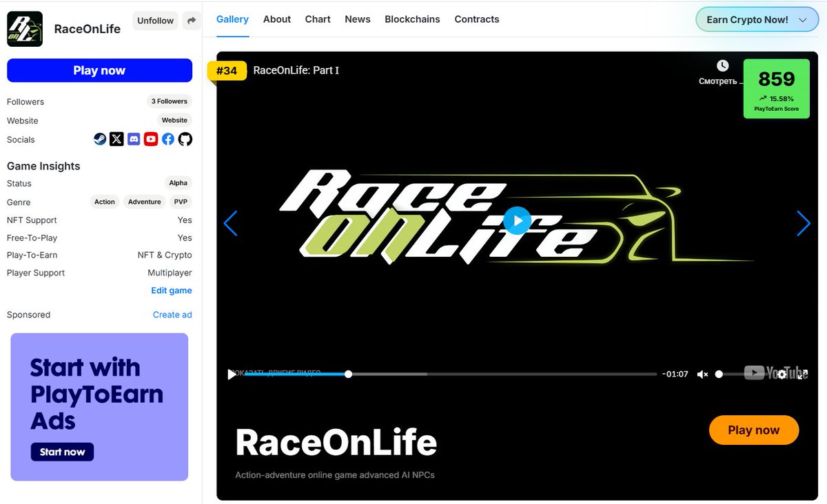The width and height of the screenshot is (827, 504).
Task: Switch to the Chart tab
Action: [x=318, y=19]
